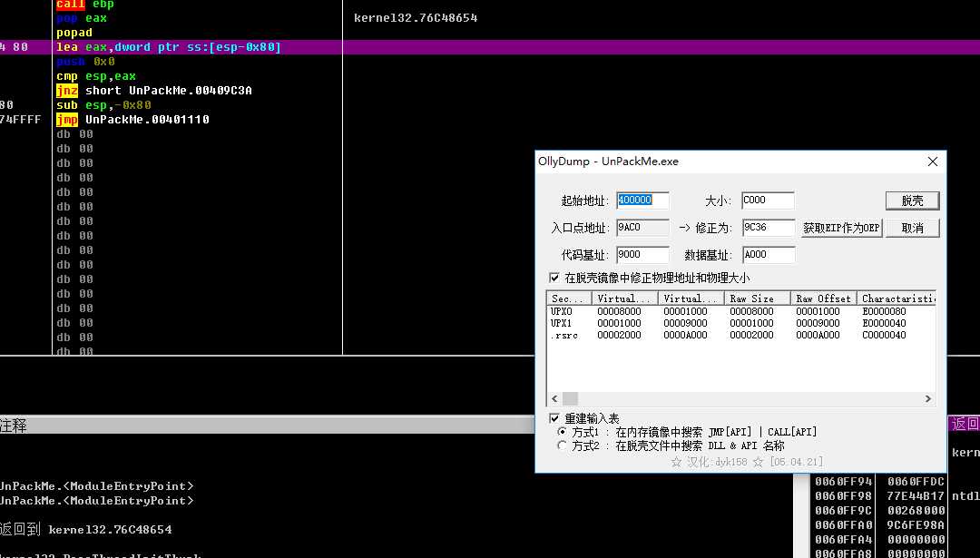
Task: Focus the 数据基址 field A000
Action: click(x=769, y=254)
